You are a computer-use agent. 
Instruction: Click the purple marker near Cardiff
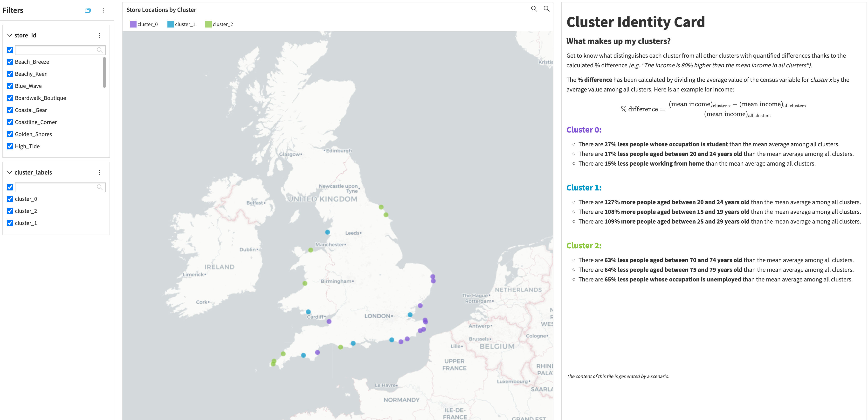point(329,322)
